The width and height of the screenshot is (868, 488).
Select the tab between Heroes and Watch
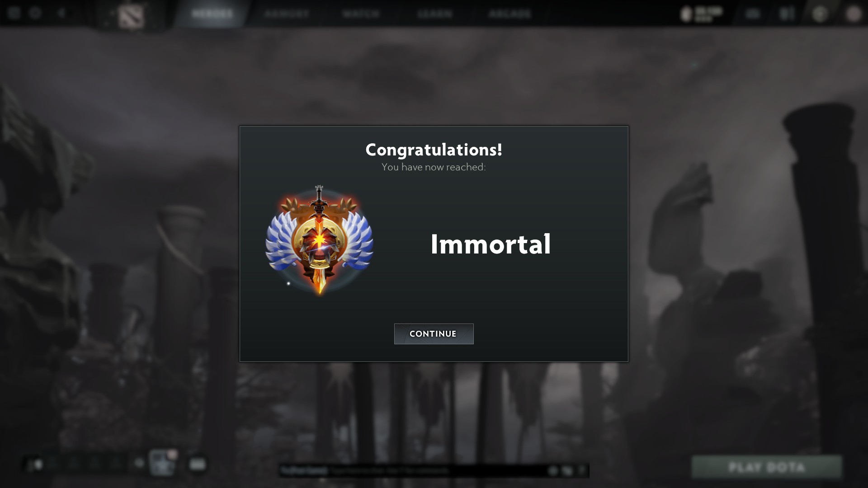[x=287, y=14]
